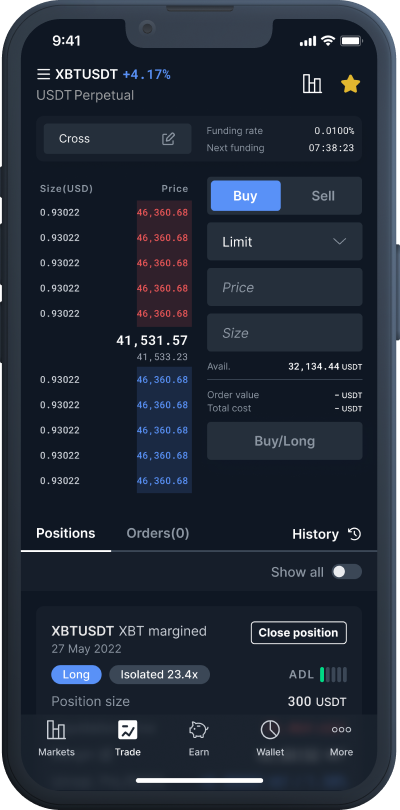The image size is (400, 810).
Task: Open the chart view icon
Action: tap(312, 83)
